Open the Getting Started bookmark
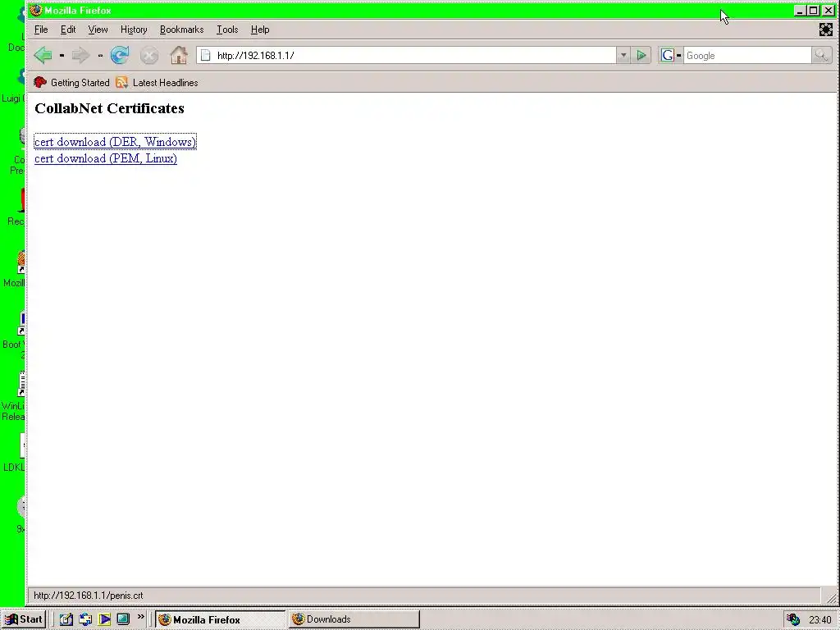840x630 pixels. coord(71,83)
